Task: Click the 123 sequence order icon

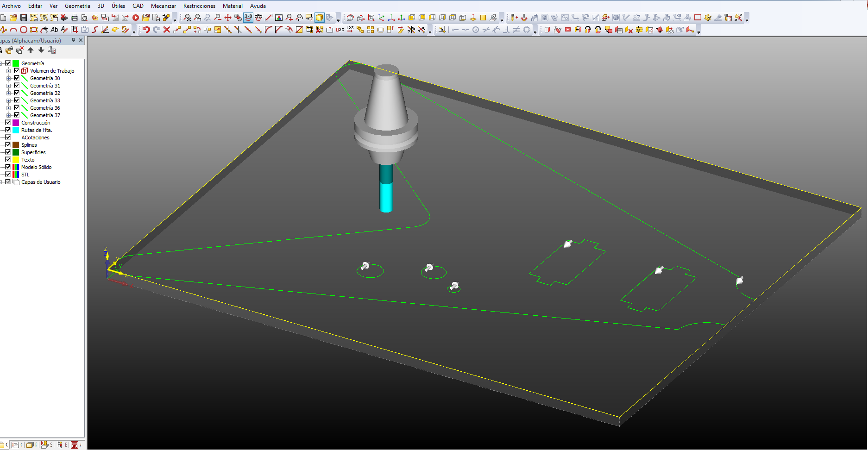Action: click(x=350, y=30)
